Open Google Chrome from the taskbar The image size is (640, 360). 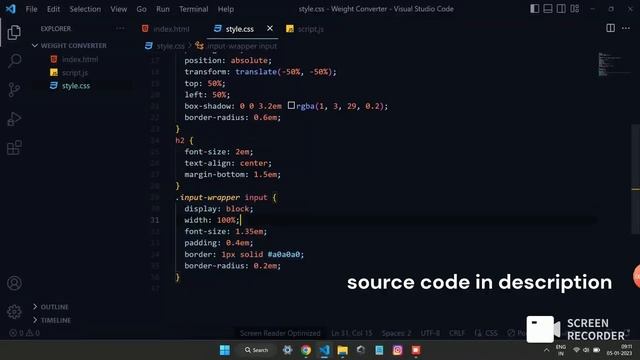306,350
